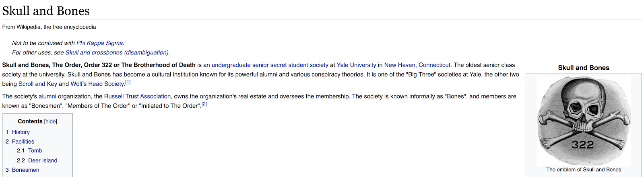Open the secret student society link
The height and width of the screenshot is (177, 644).
299,65
